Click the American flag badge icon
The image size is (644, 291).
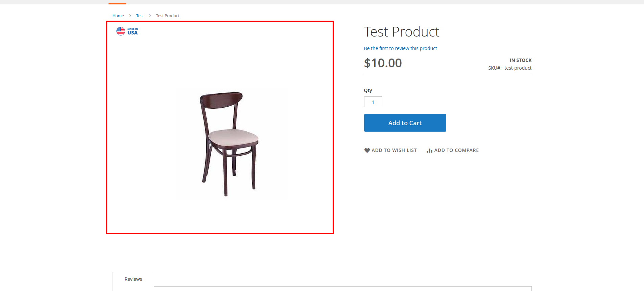(121, 31)
